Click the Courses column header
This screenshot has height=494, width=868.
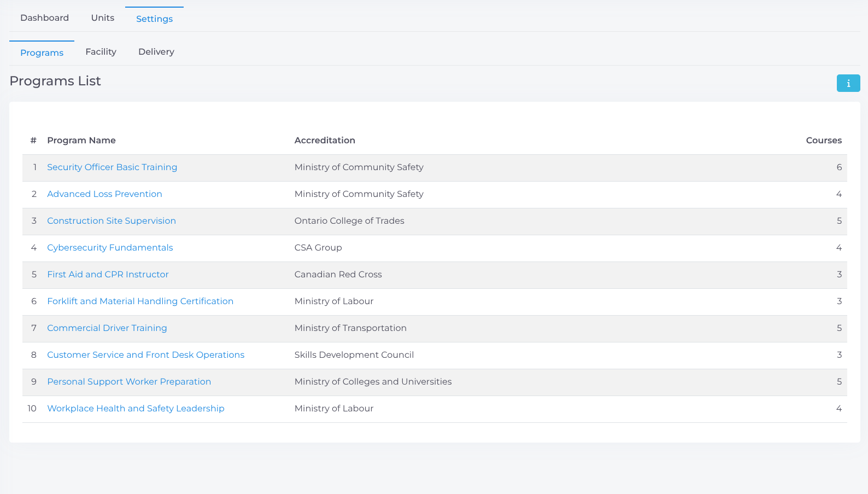(x=824, y=141)
